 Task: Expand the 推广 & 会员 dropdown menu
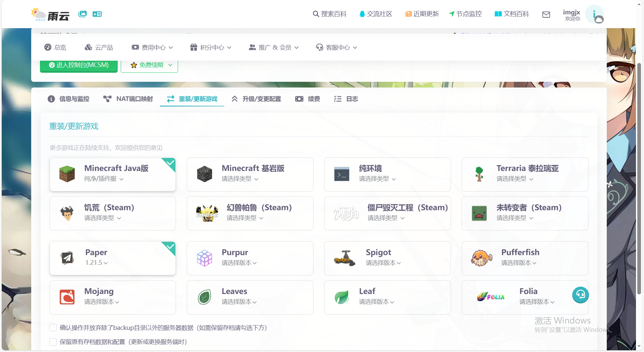tap(274, 47)
